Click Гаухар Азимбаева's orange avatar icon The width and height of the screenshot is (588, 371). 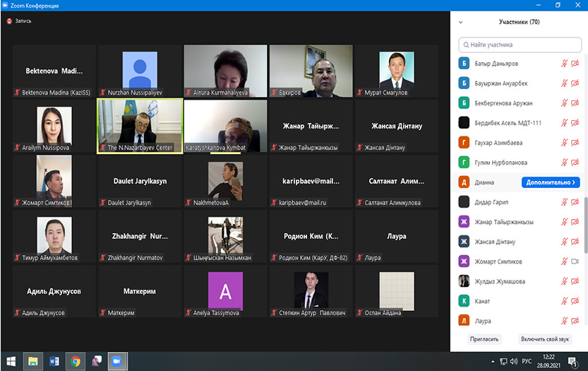(464, 143)
